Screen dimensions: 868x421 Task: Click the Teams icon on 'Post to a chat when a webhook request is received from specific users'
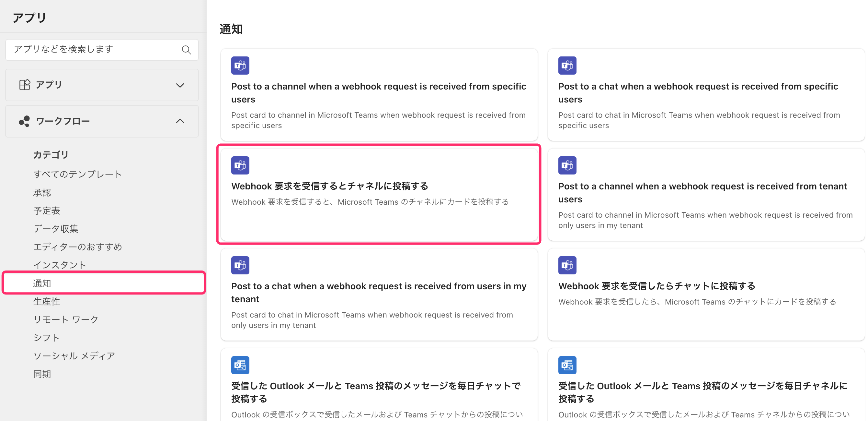coord(567,66)
